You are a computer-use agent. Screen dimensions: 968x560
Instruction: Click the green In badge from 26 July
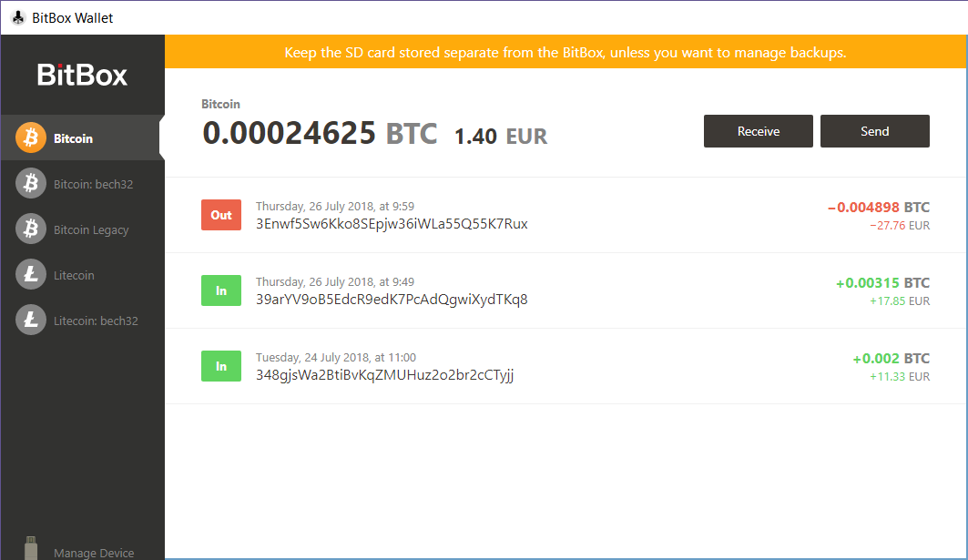[220, 290]
